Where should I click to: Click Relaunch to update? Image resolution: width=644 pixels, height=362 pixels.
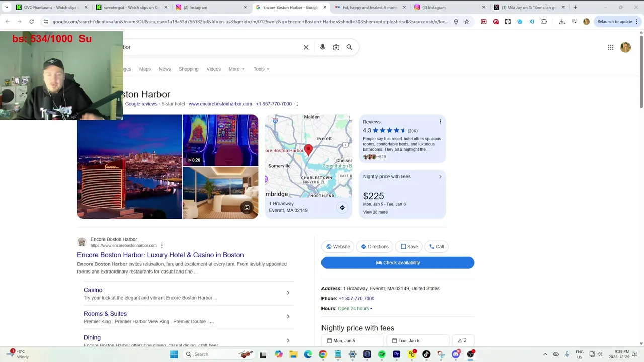point(615,22)
